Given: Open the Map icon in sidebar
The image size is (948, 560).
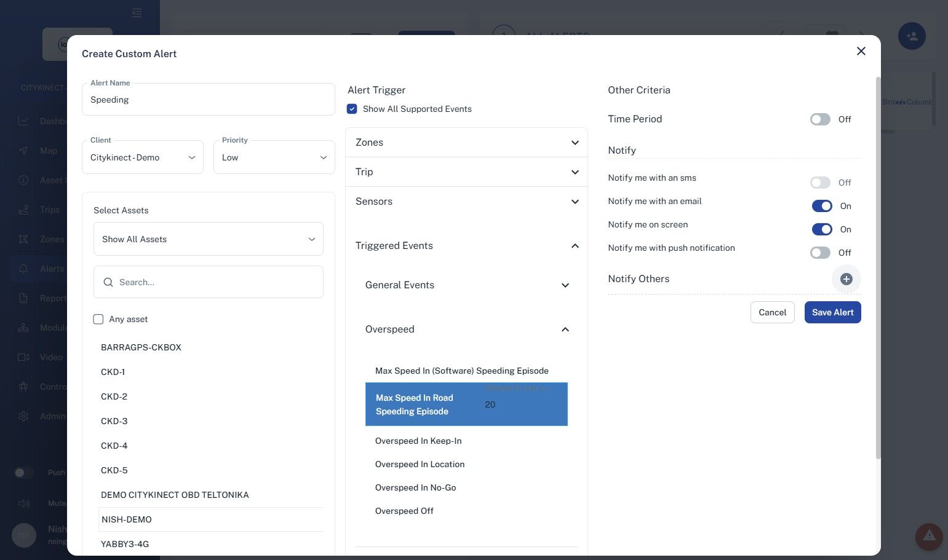Looking at the screenshot, I should (23, 151).
